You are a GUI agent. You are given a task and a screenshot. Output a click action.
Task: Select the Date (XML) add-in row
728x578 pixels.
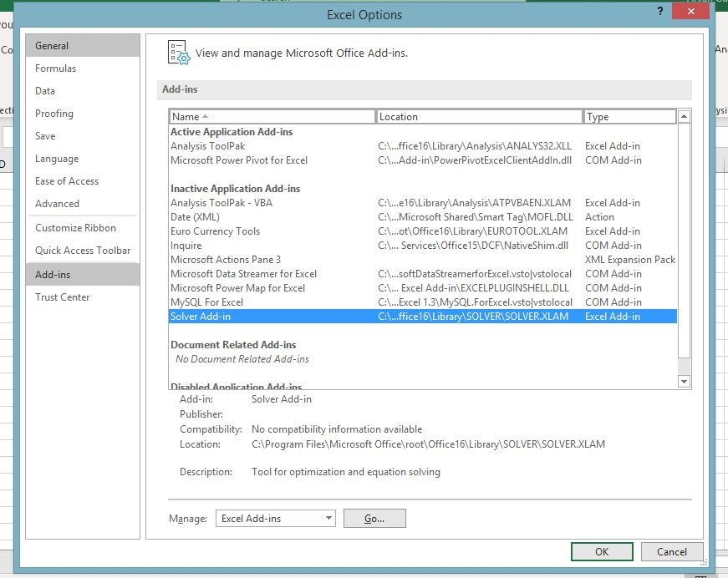click(x=422, y=217)
